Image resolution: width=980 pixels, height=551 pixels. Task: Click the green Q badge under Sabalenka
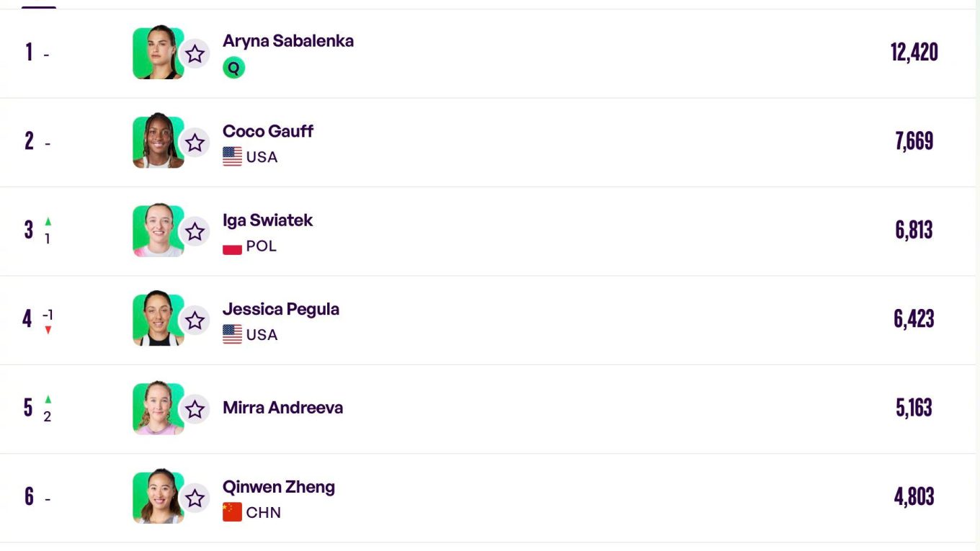(233, 68)
